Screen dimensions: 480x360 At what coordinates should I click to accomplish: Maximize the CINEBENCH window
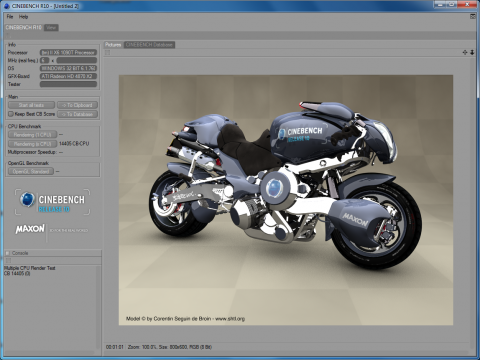pyautogui.click(x=451, y=4)
